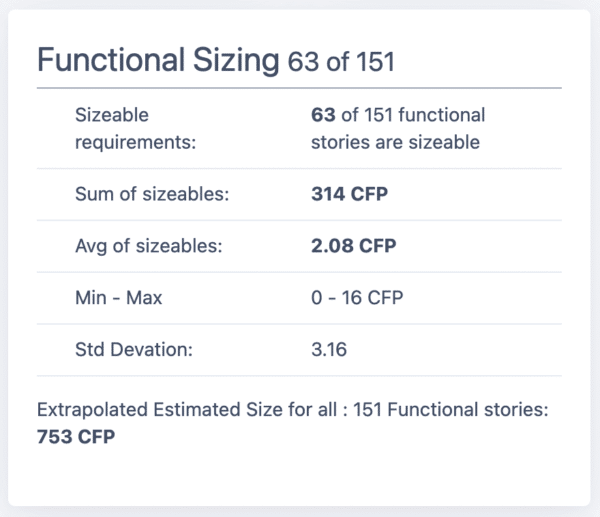Select the 63 of 151 heading count
600x517 pixels.
pyautogui.click(x=341, y=62)
